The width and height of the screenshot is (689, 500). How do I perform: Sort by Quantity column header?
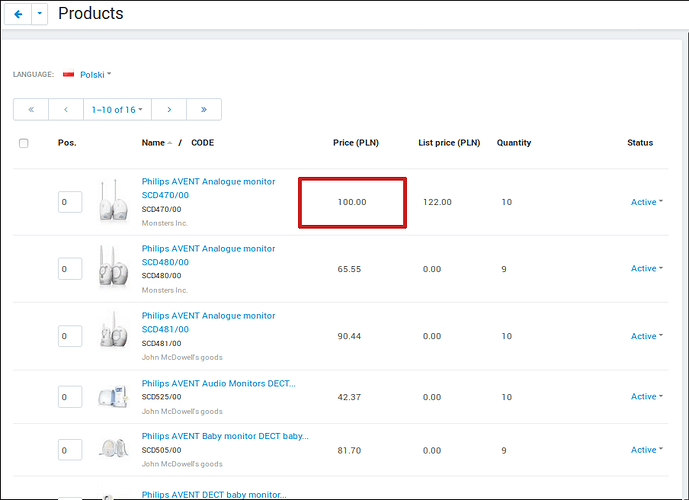tap(514, 143)
